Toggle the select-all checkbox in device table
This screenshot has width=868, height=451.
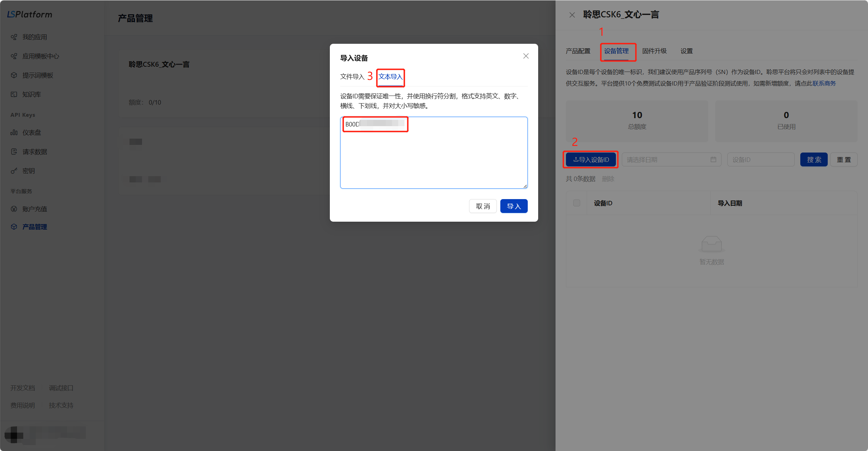pos(576,203)
